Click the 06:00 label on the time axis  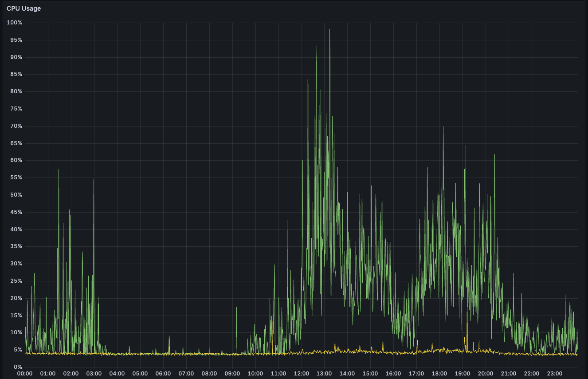point(163,374)
